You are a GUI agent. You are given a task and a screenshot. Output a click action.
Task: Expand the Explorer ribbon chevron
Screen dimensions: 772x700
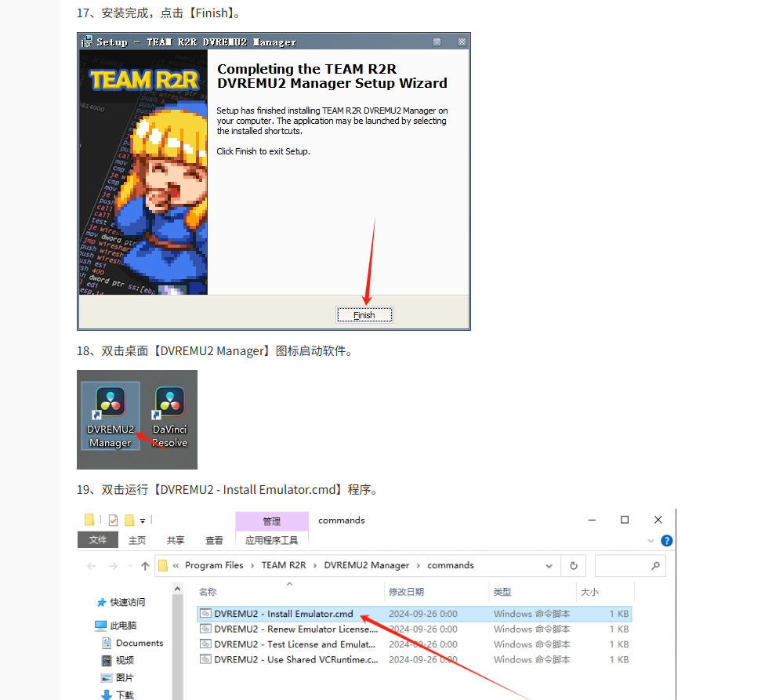[651, 541]
